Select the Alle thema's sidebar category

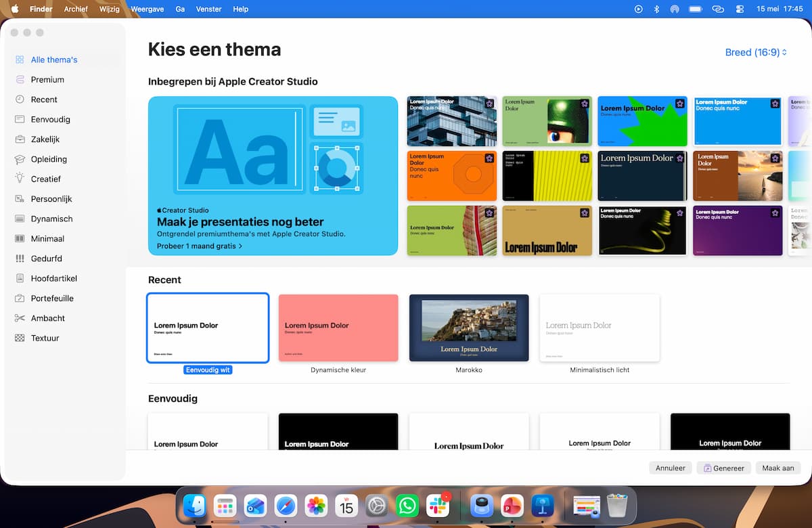tap(54, 60)
